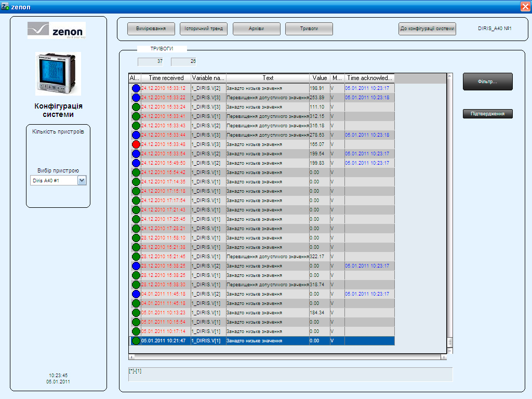The width and height of the screenshot is (532, 399).
Task: Open the Вимірювання screen
Action: point(151,29)
